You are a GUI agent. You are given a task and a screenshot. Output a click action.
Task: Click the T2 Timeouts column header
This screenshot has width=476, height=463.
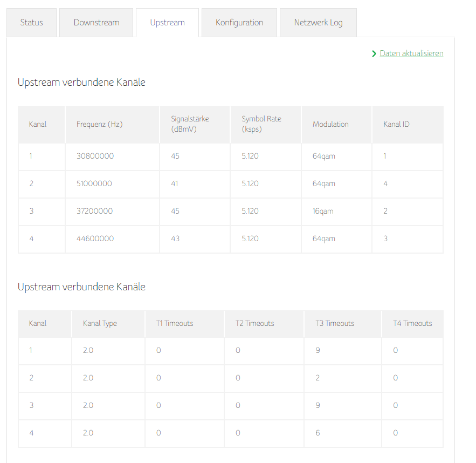[x=254, y=323]
